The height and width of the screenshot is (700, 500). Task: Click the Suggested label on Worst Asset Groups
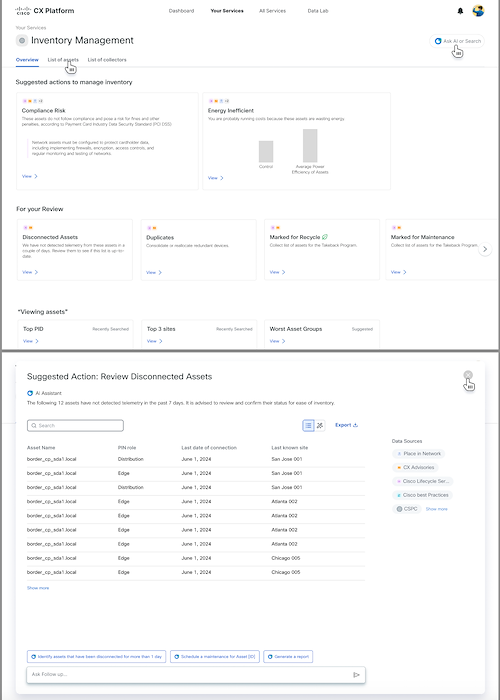[x=362, y=329]
